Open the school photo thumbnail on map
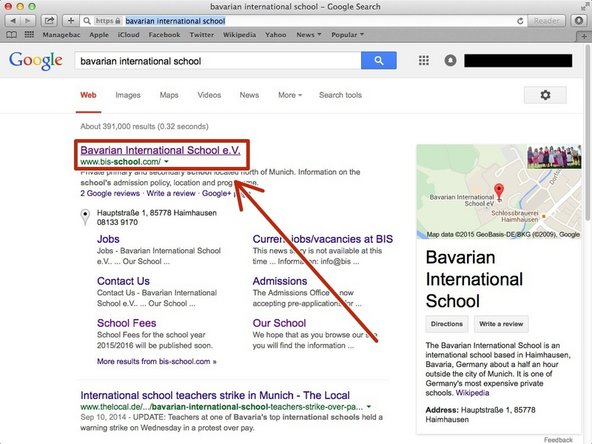The image size is (592, 444). 554,156
